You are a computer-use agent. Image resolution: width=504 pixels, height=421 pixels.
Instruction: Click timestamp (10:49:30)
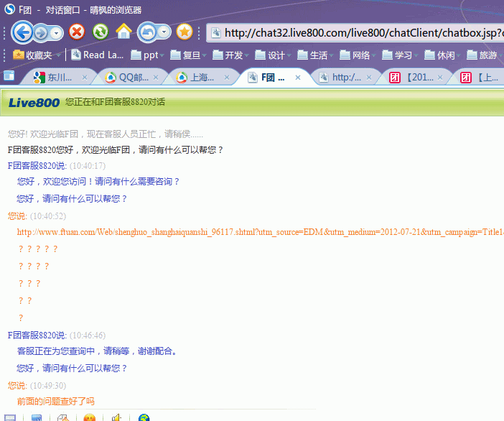(48, 385)
